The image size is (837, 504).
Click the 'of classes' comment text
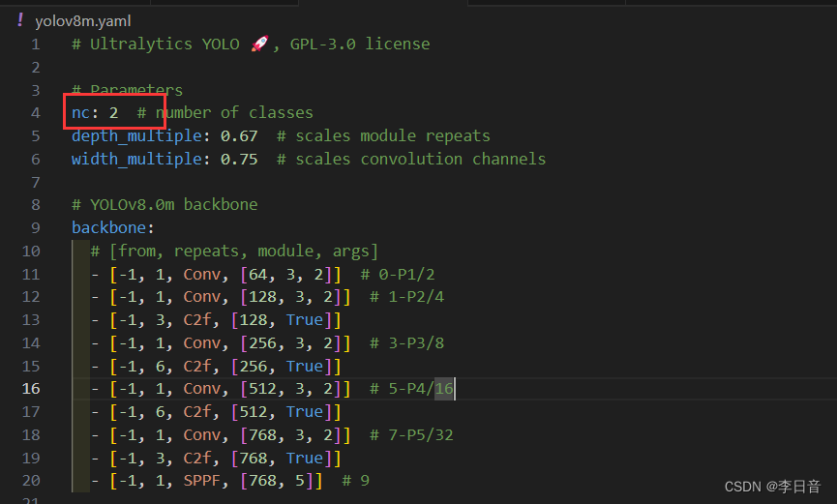(x=267, y=112)
